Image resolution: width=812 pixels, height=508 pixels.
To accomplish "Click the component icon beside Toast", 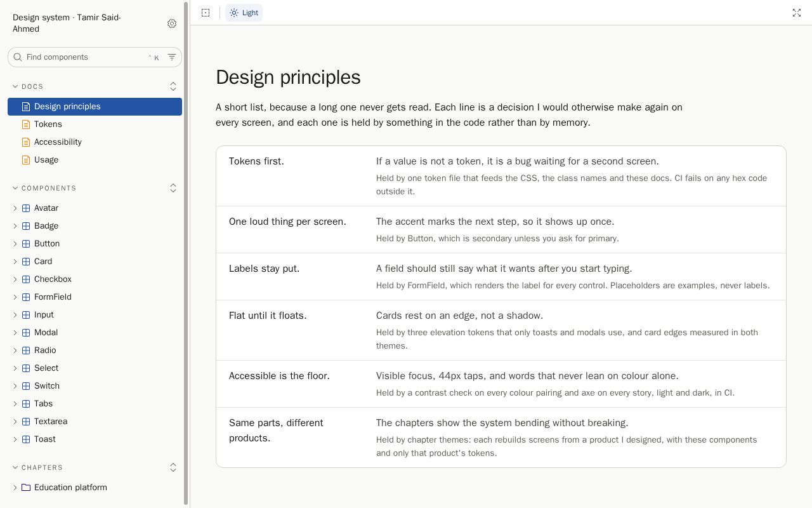I will click(x=26, y=439).
